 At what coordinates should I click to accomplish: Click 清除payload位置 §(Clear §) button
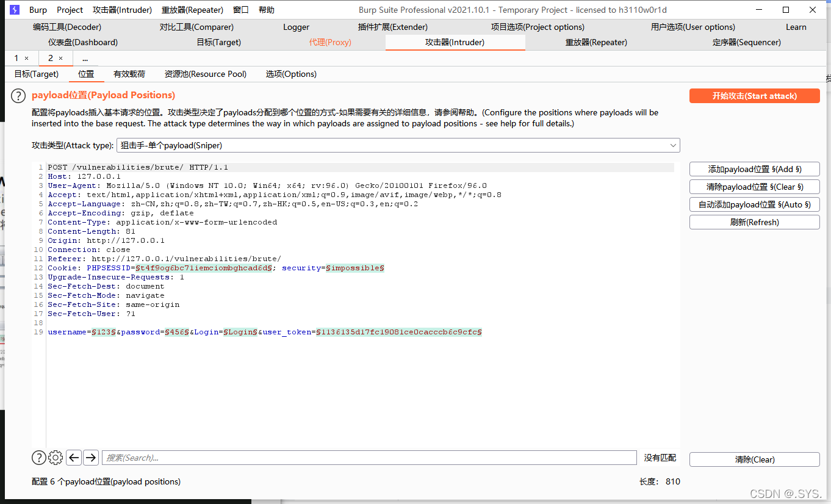pos(755,187)
